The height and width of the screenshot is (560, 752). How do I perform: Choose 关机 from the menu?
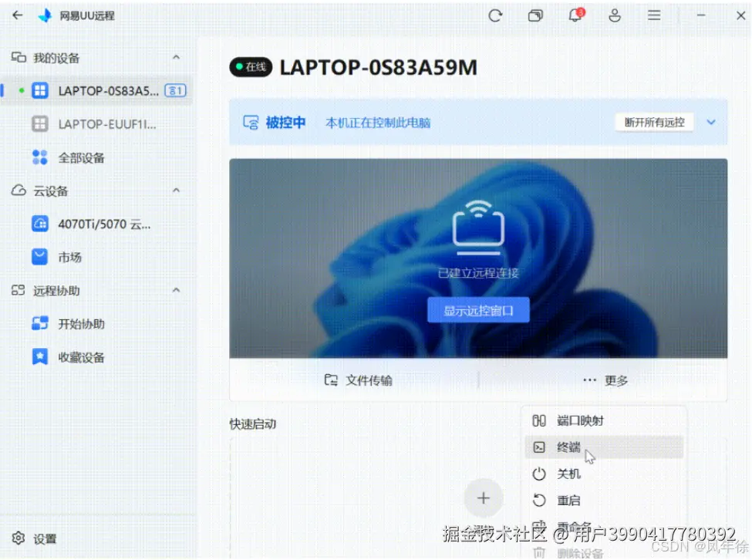(604, 474)
